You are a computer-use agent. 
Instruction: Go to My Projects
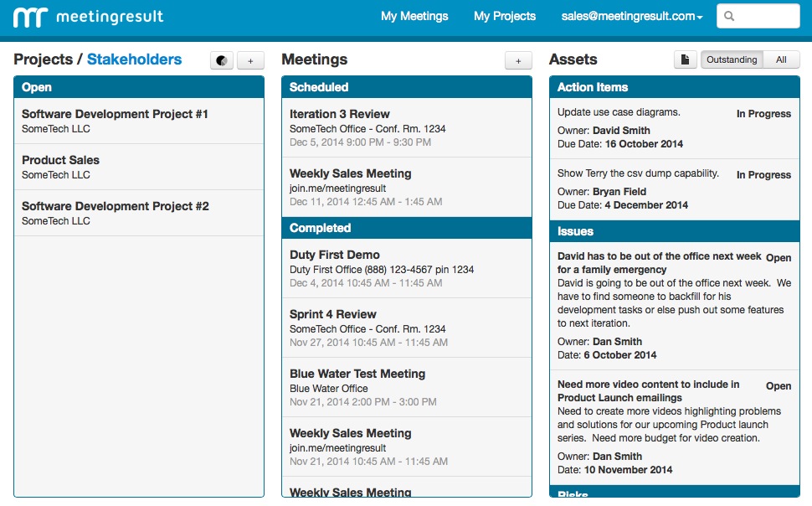tap(505, 16)
